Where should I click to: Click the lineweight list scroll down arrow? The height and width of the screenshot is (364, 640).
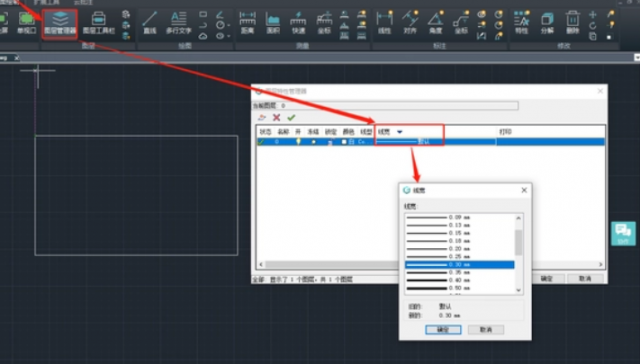pyautogui.click(x=518, y=290)
